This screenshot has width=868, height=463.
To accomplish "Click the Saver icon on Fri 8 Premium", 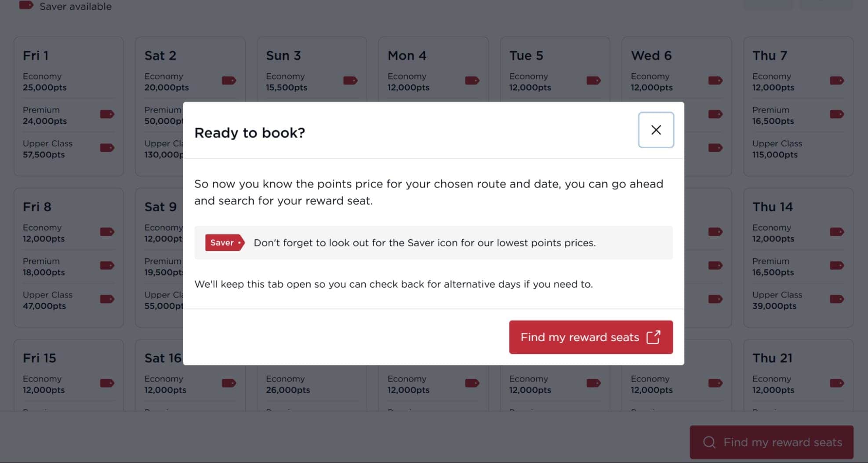I will 107,265.
